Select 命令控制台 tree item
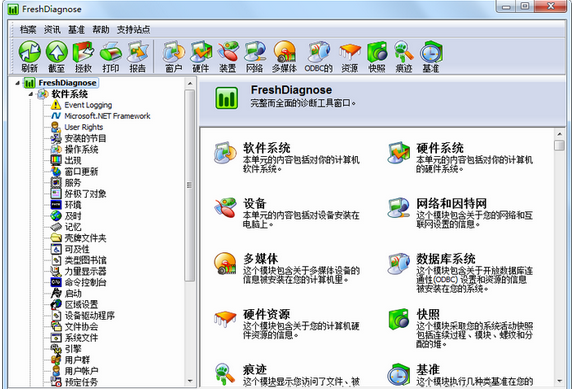572x389 pixels. [x=85, y=282]
